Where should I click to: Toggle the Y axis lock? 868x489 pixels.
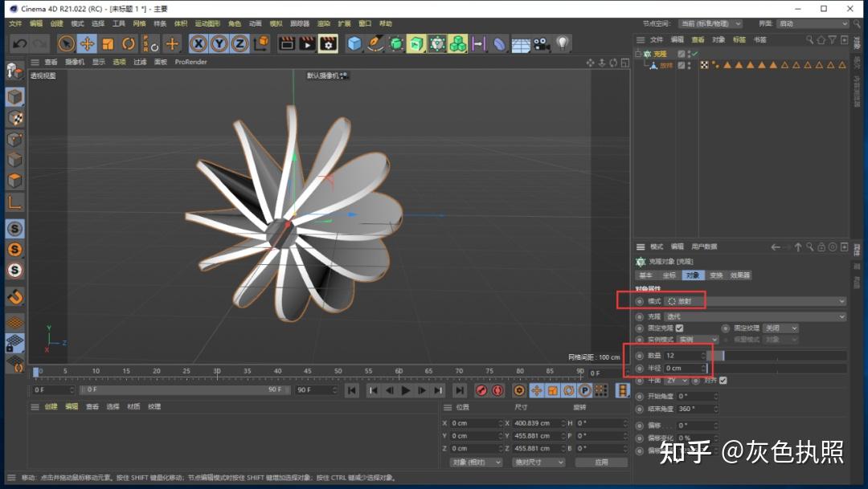coord(219,43)
